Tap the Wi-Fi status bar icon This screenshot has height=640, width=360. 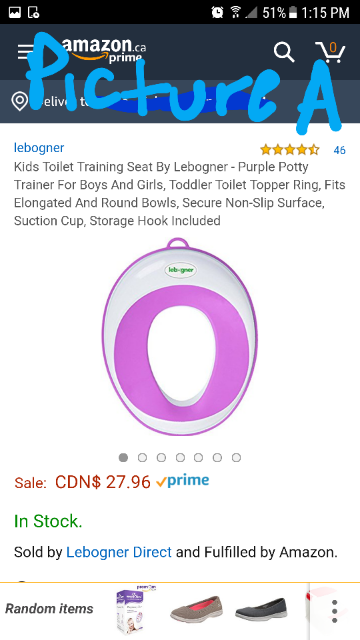coord(236,12)
